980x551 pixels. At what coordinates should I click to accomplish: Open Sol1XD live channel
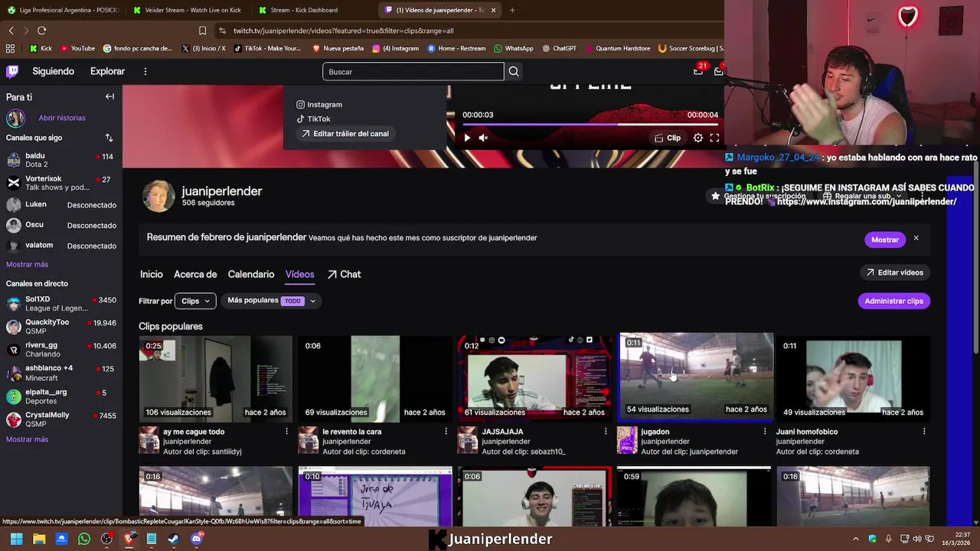pyautogui.click(x=61, y=304)
